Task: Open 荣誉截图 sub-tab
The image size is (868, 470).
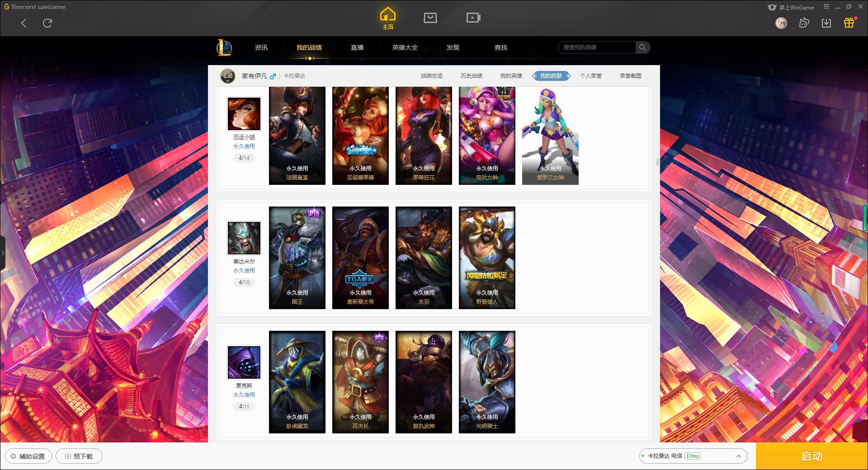Action: coord(631,76)
